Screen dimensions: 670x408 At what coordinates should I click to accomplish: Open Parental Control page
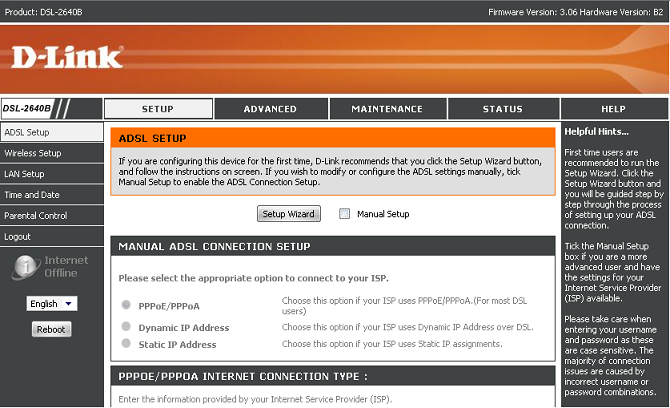pos(52,216)
